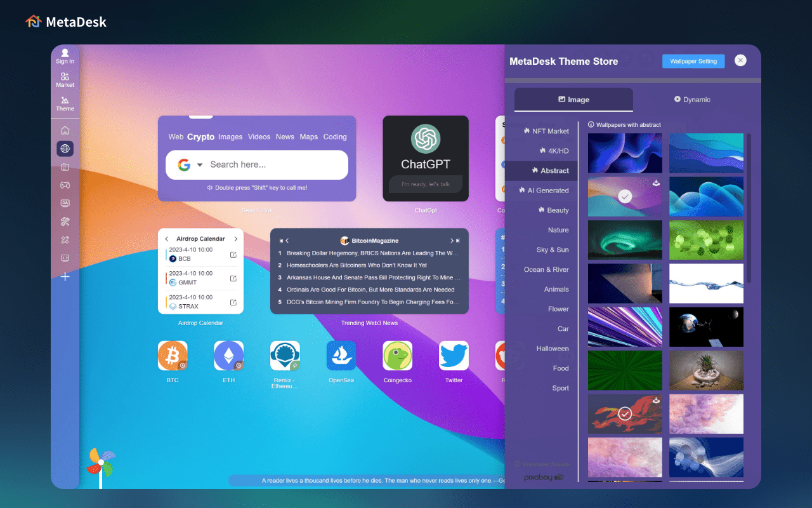Click the Home icon in the left dock
The width and height of the screenshot is (812, 508).
65,130
